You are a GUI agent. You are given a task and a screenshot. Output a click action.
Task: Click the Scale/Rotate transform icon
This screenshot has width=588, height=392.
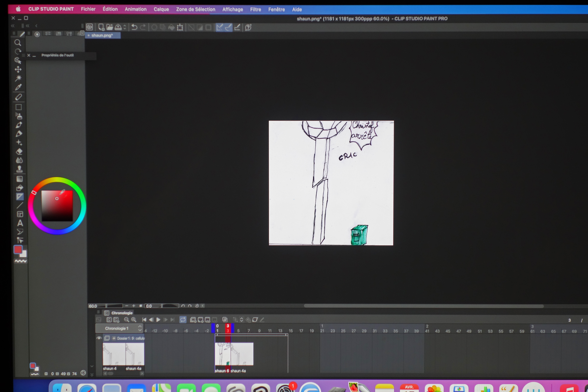coord(180,27)
